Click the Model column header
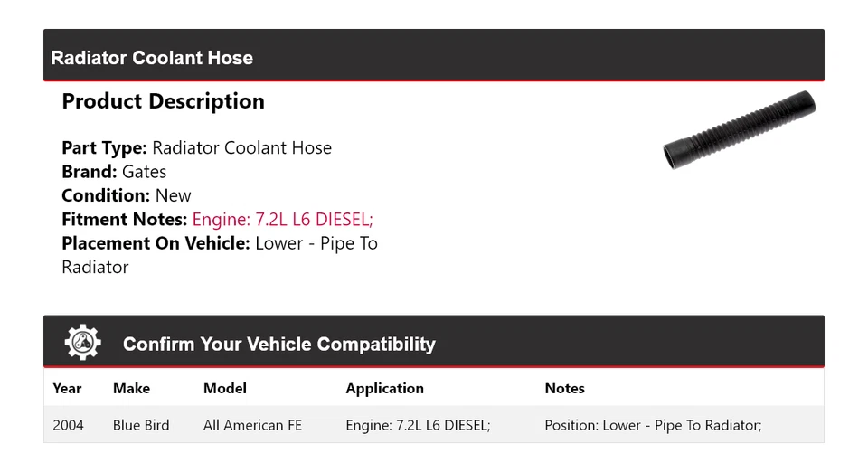The width and height of the screenshot is (868, 472). pyautogui.click(x=225, y=388)
